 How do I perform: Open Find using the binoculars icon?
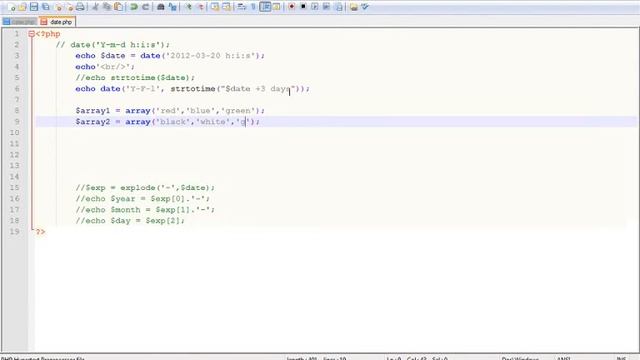point(161,7)
